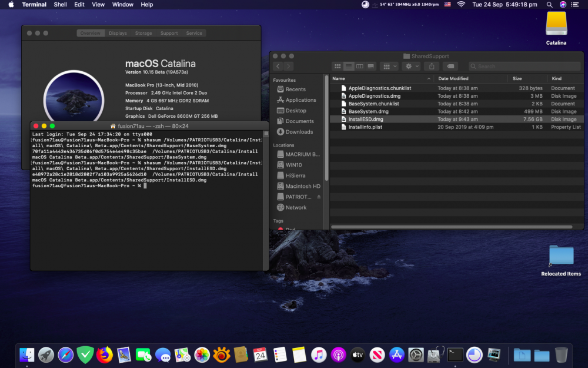Switch Finder to list view

[349, 67]
